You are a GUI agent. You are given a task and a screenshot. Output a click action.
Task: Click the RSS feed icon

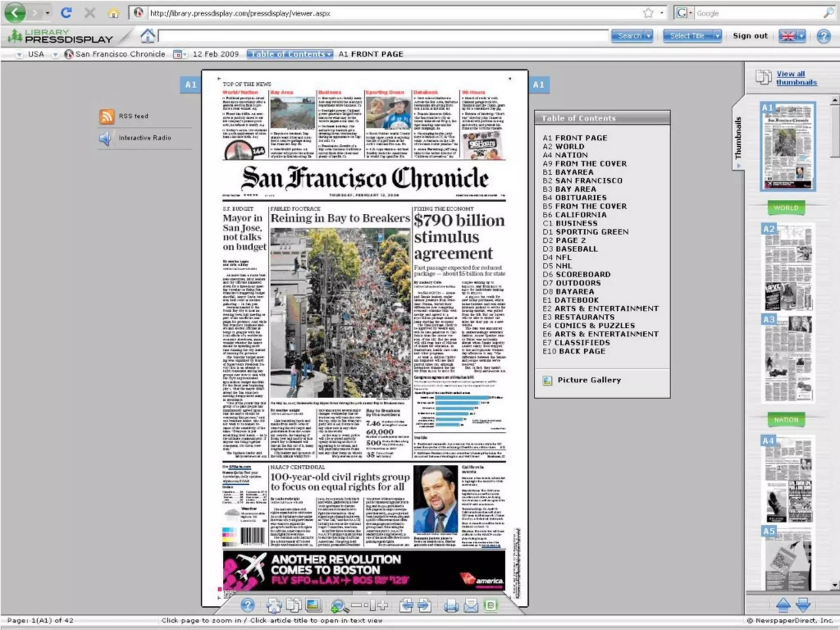(x=107, y=116)
